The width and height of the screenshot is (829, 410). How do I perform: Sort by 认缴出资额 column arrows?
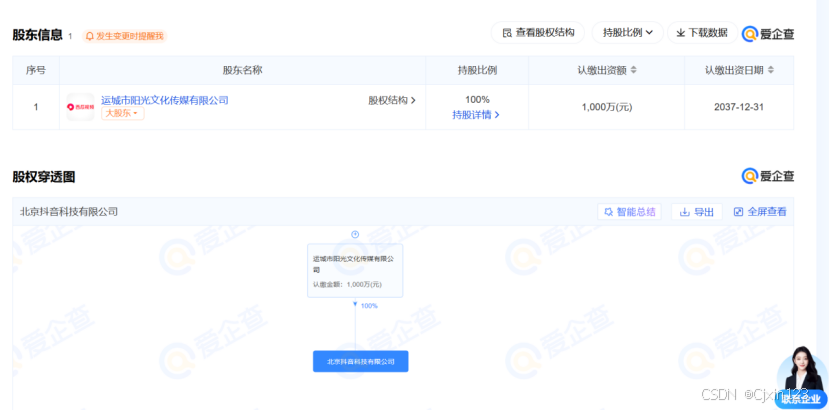(x=633, y=70)
